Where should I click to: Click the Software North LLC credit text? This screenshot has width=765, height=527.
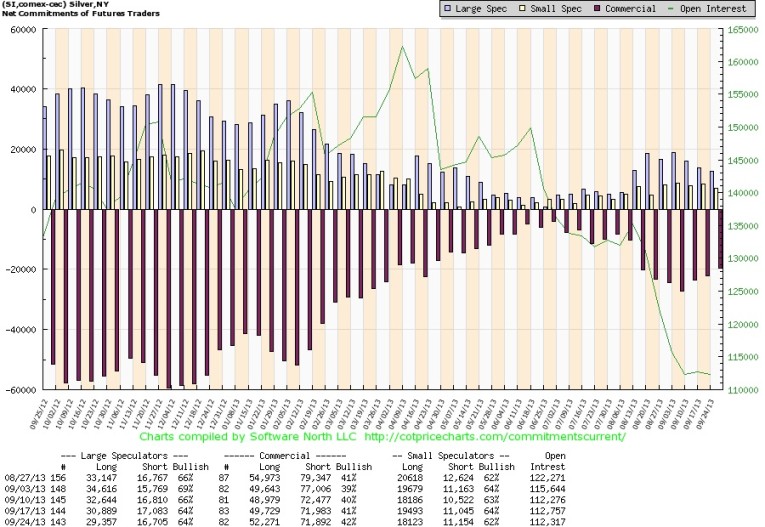(308, 437)
